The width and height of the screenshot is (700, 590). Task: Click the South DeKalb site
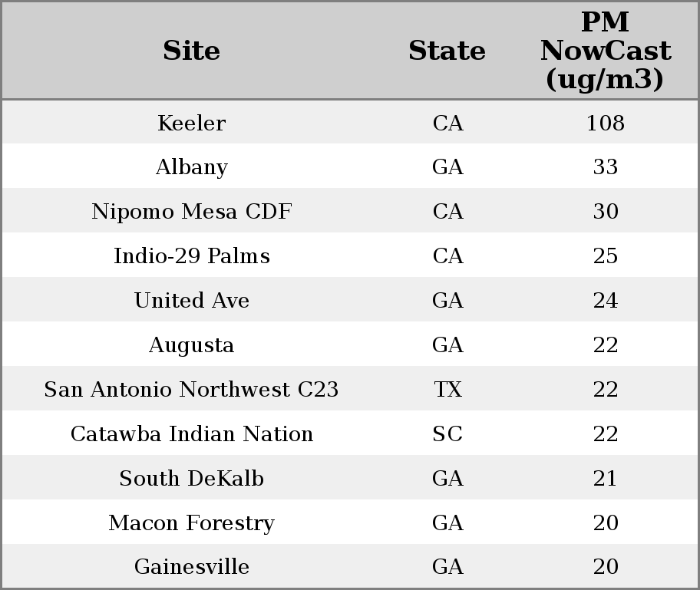191,479
